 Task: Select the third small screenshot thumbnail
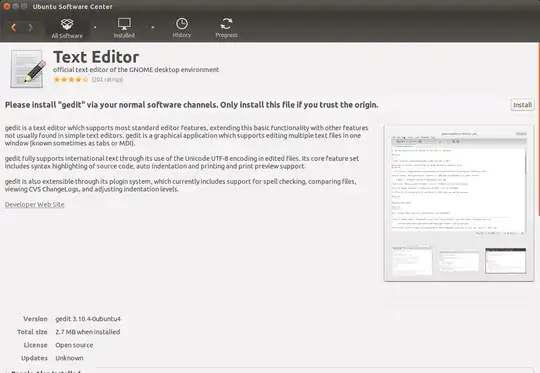pyautogui.click(x=506, y=260)
